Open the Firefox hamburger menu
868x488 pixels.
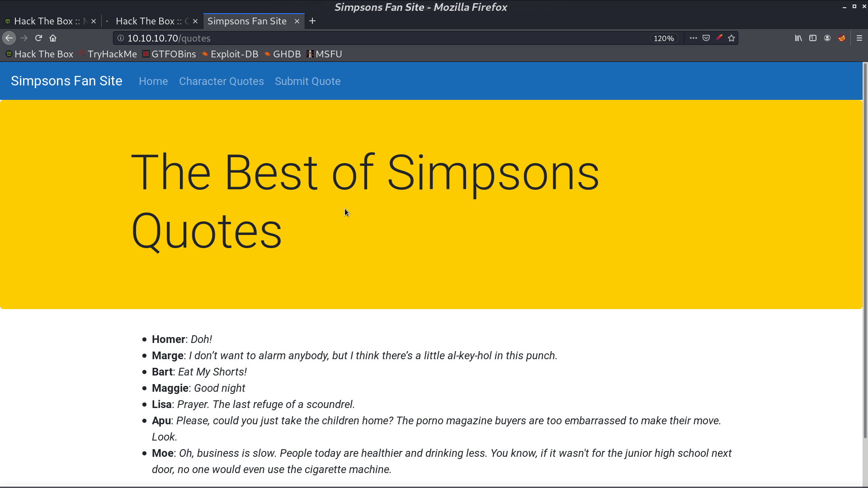coord(859,38)
